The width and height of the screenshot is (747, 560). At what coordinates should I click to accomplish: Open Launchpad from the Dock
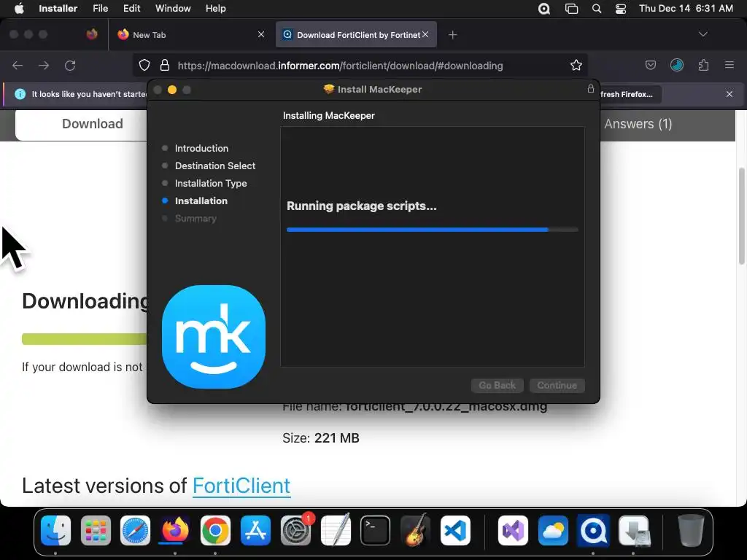[96, 530]
